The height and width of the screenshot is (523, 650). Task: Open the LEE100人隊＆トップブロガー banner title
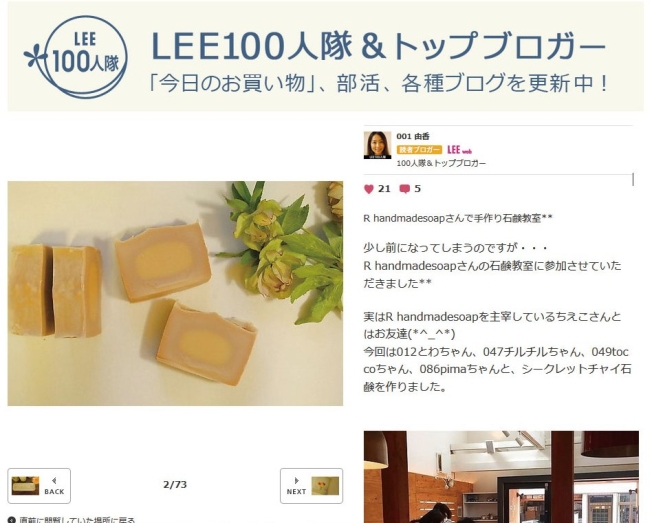pos(378,46)
